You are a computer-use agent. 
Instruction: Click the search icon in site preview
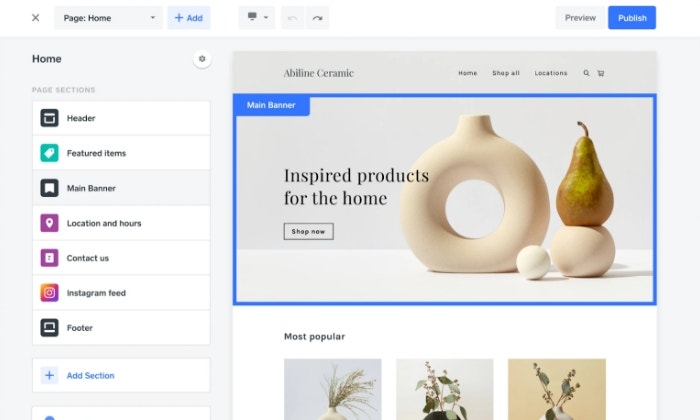[586, 73]
